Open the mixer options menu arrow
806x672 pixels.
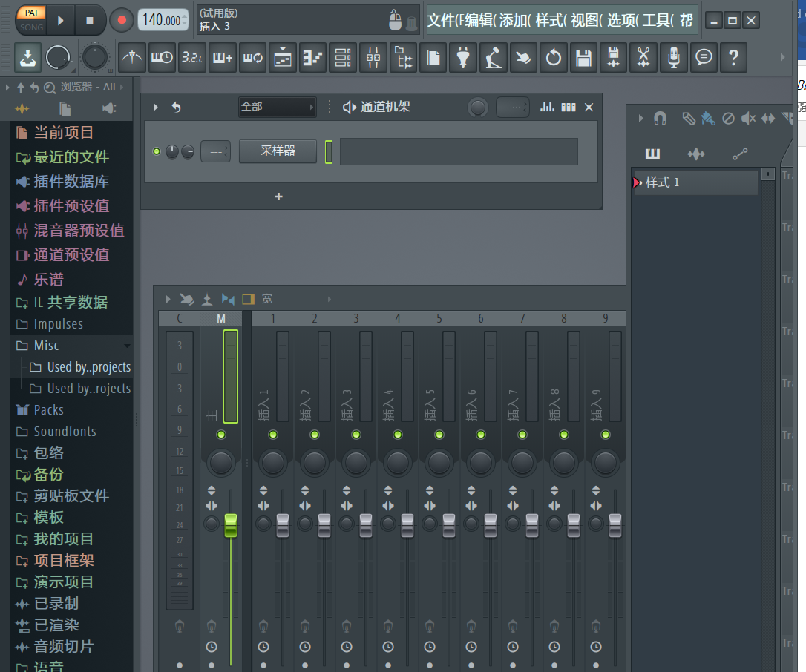point(168,299)
